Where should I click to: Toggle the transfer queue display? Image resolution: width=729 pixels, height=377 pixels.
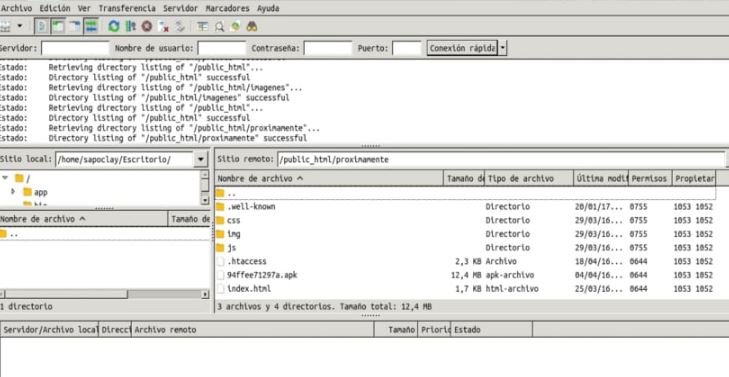[91, 26]
